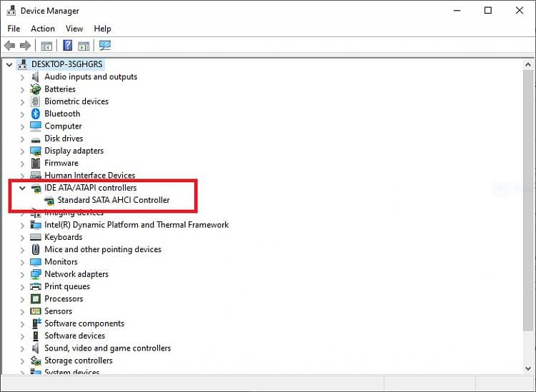536x392 pixels.
Task: Select the Firmware row
Action: click(61, 164)
